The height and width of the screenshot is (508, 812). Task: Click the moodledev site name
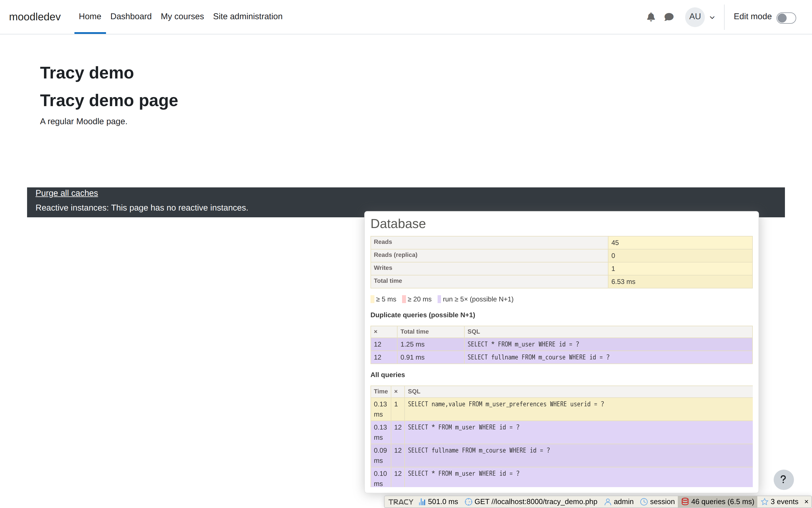click(x=35, y=17)
